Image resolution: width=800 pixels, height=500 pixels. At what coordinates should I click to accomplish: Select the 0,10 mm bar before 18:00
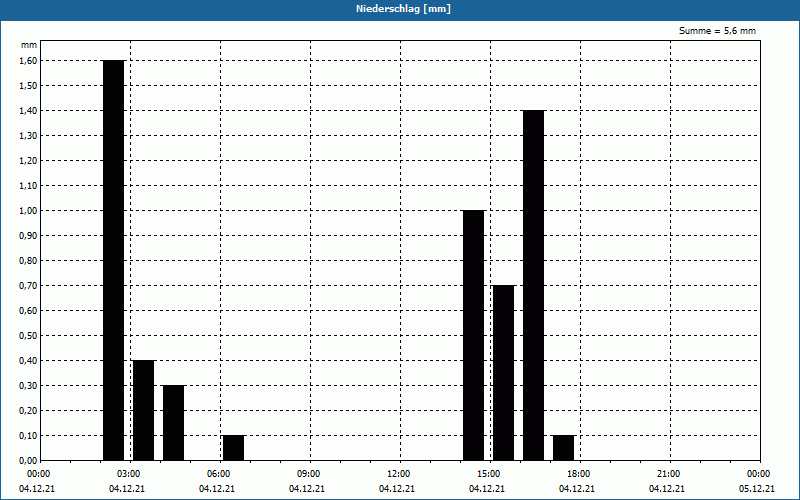563,447
